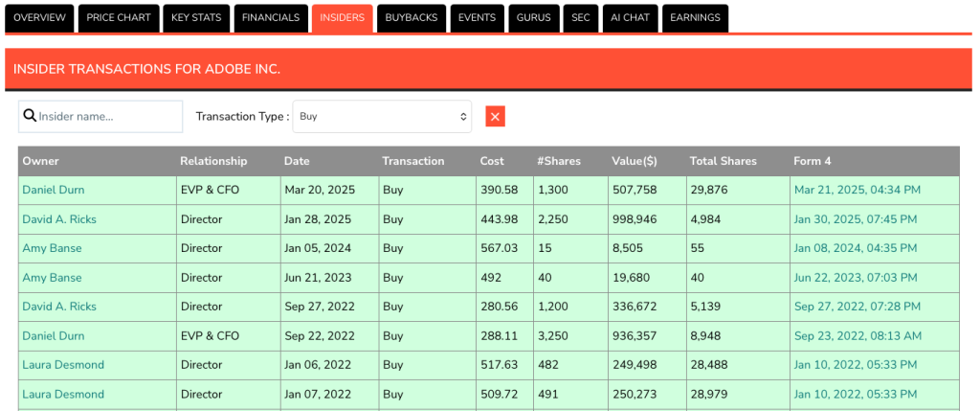Open David A. Ricks Sep 27, 2022 owner link

(59, 307)
